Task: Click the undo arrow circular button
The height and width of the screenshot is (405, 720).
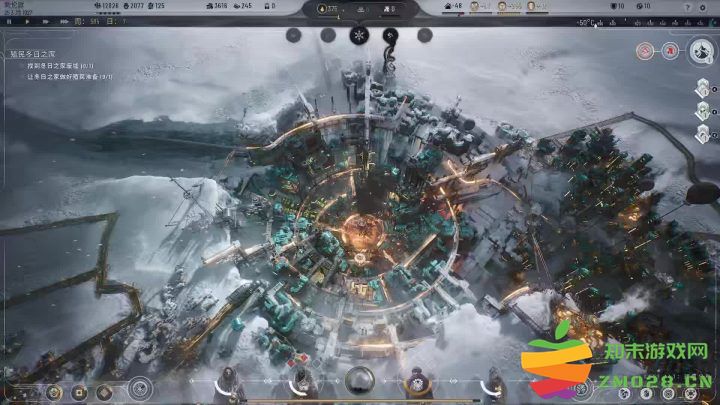Action: coord(390,35)
